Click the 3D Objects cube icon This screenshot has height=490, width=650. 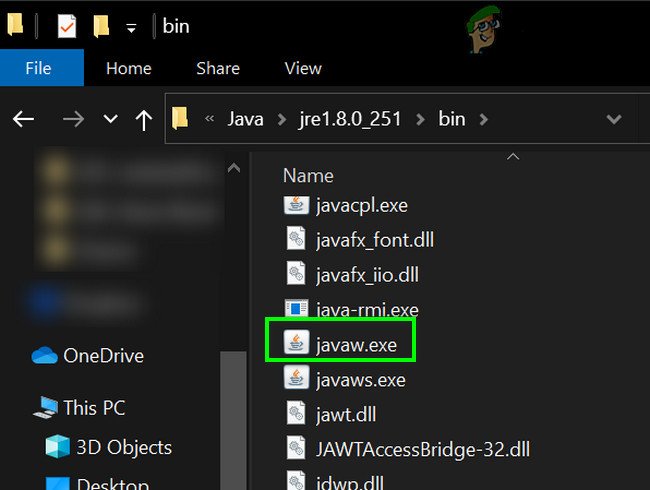coord(58,446)
